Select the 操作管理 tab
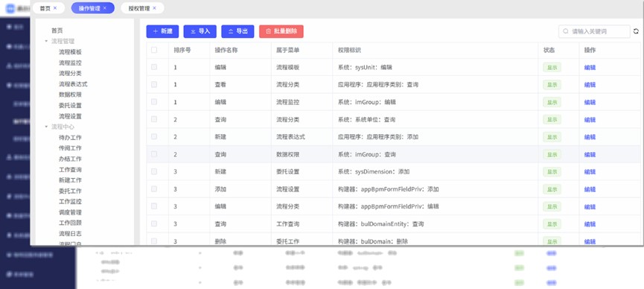The width and height of the screenshot is (644, 289). (x=89, y=7)
